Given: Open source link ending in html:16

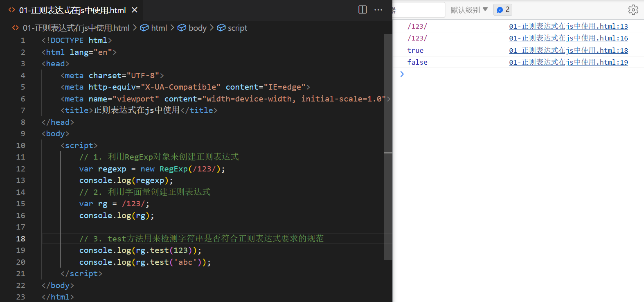Looking at the screenshot, I should [x=568, y=38].
